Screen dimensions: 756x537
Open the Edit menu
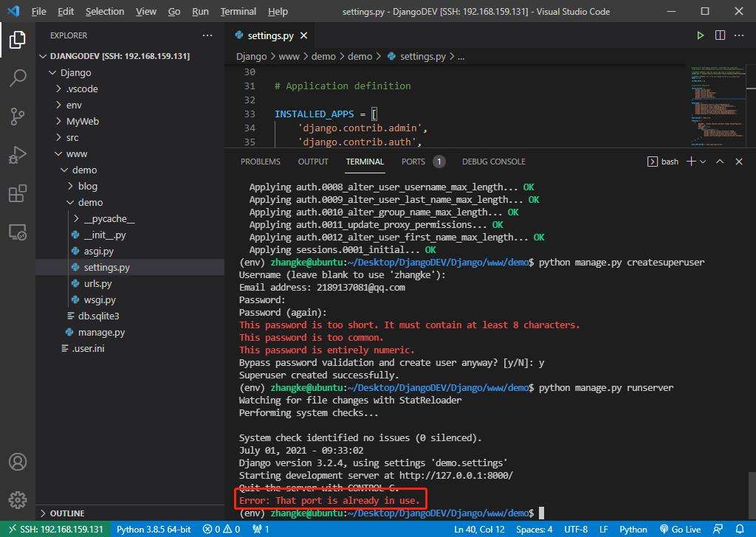(x=66, y=11)
